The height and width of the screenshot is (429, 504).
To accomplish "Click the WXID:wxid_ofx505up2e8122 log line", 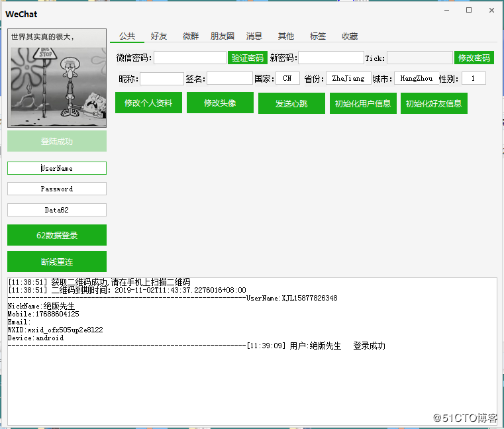I will pos(55,330).
